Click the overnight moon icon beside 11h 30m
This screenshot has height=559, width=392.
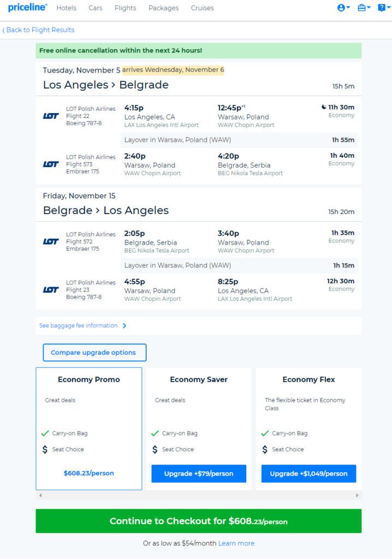tap(324, 107)
